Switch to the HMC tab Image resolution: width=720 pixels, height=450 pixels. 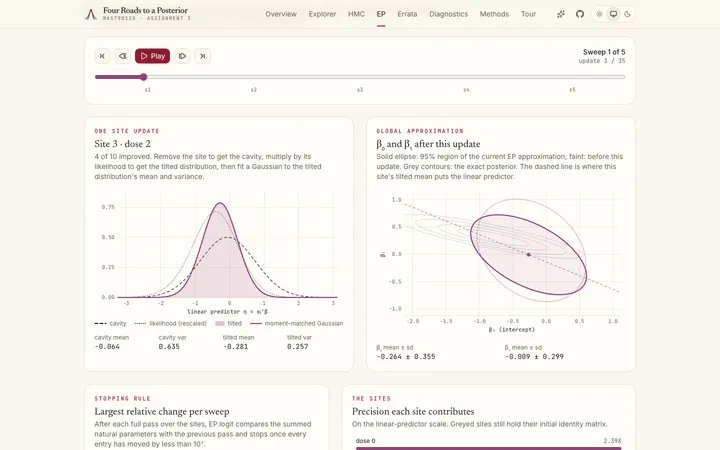click(x=356, y=14)
